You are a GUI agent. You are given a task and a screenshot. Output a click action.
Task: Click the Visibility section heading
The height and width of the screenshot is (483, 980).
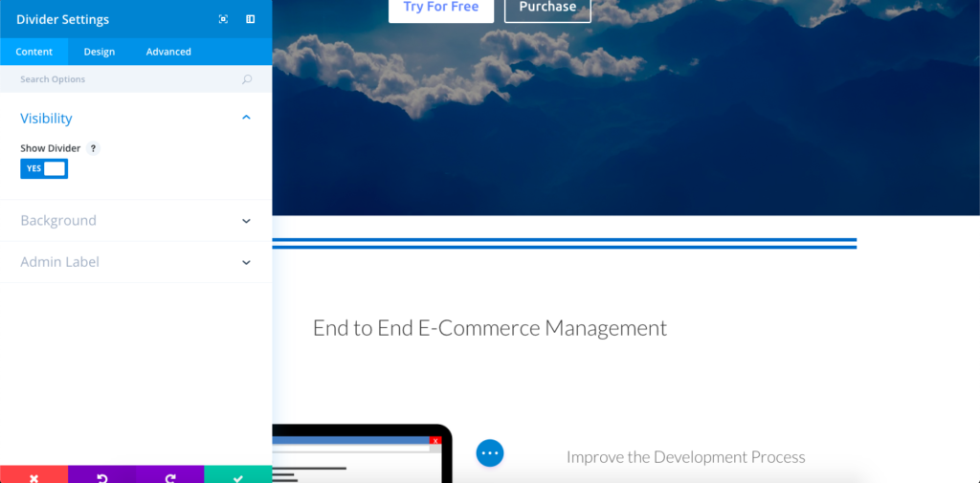click(x=46, y=118)
